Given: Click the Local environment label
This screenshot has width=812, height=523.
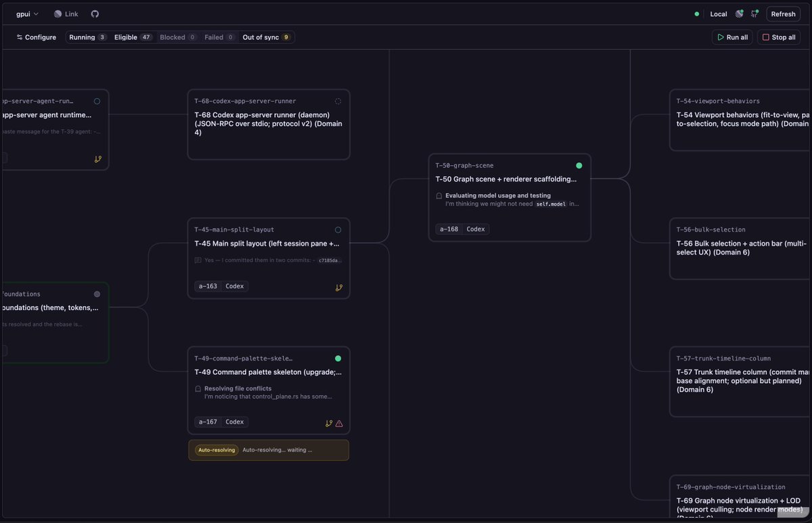Looking at the screenshot, I should pyautogui.click(x=719, y=14).
